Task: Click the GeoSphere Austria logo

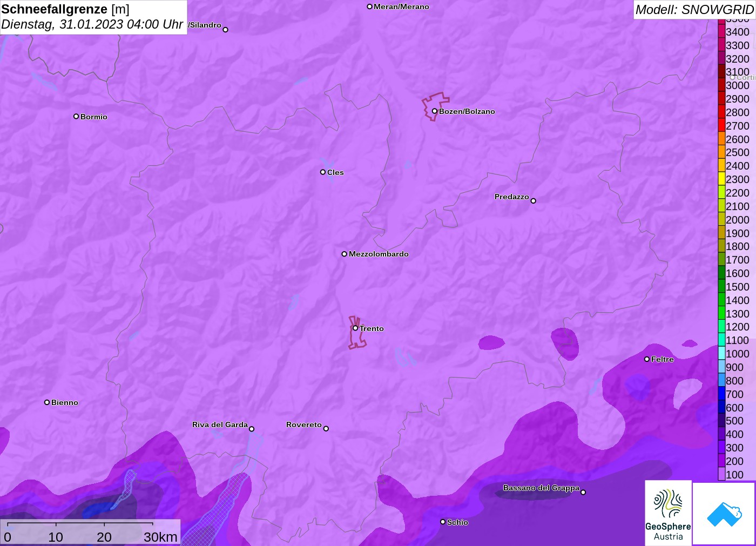Action: [668, 513]
